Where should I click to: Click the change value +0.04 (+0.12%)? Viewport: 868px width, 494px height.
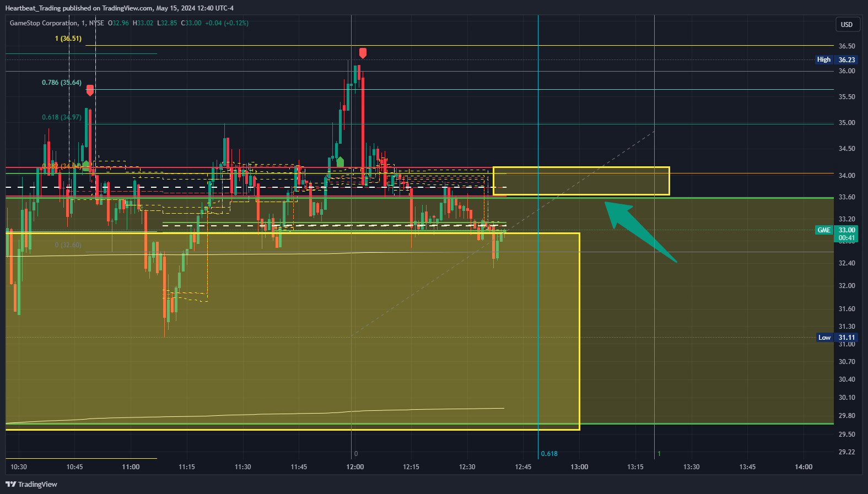227,23
